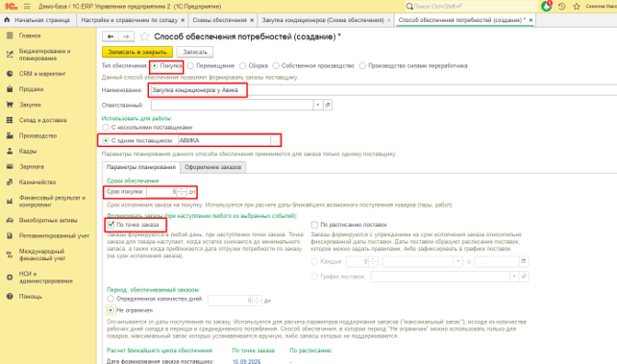Expand График поставок dropdown arrow
This screenshot has height=364, width=617.
pyautogui.click(x=514, y=277)
